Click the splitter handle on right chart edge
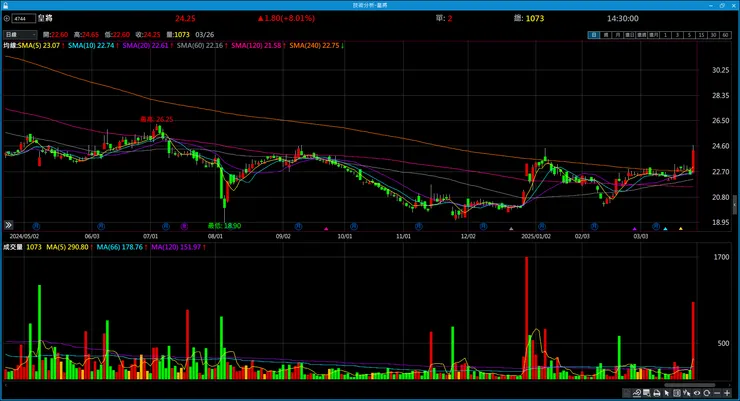 (x=735, y=205)
